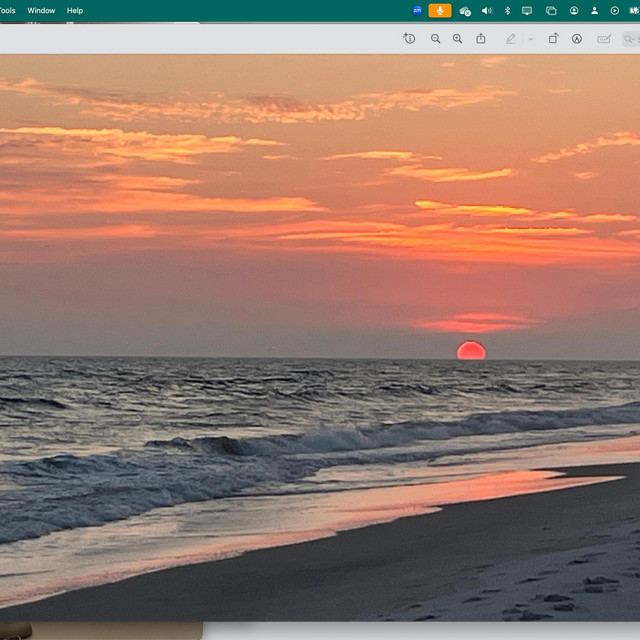Zoom out using the minus magnifier
Screen dimensions: 640x640
[x=436, y=39]
